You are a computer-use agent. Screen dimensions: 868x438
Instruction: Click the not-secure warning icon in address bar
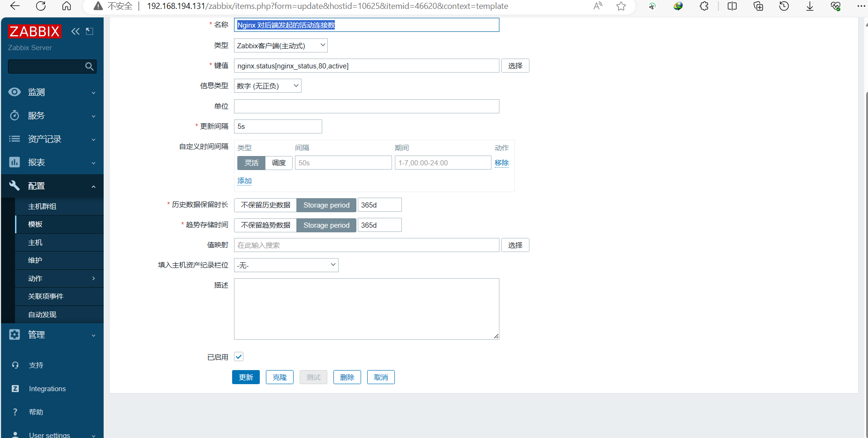coord(98,6)
